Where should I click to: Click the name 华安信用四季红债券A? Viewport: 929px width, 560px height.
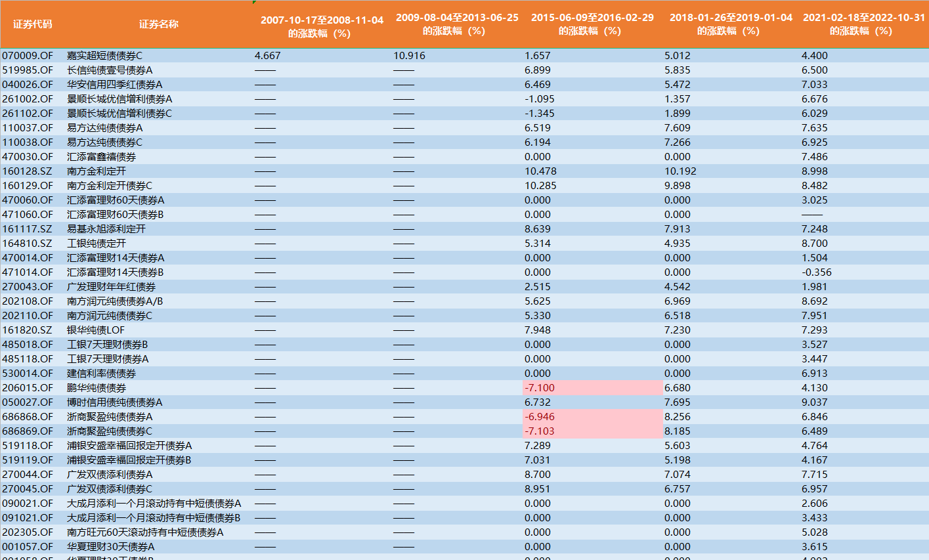pos(114,85)
